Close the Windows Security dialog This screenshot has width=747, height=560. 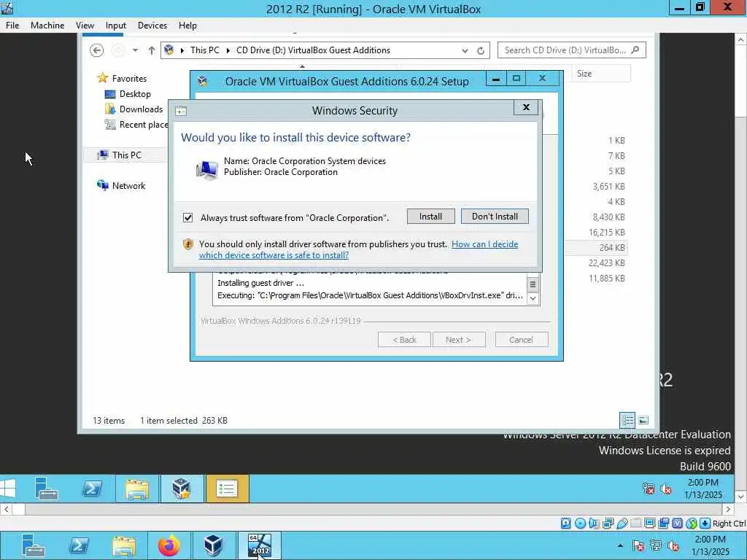(526, 107)
